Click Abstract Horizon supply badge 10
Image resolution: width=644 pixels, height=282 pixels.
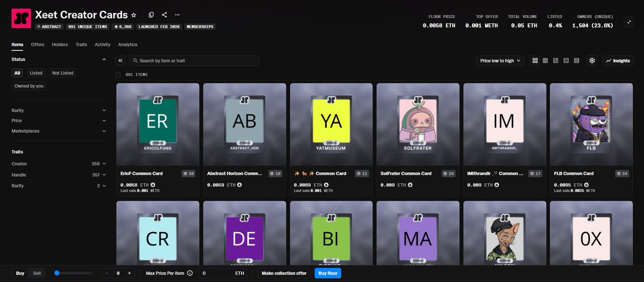pyautogui.click(x=276, y=174)
